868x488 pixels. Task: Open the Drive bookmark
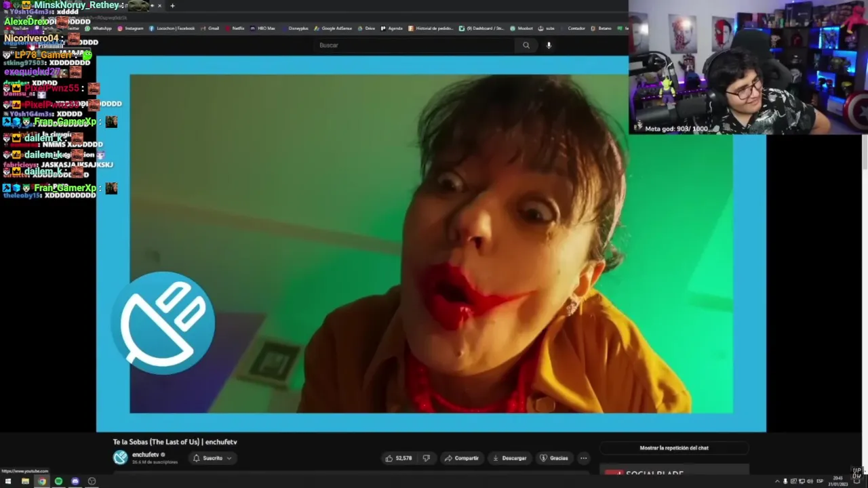pos(367,28)
